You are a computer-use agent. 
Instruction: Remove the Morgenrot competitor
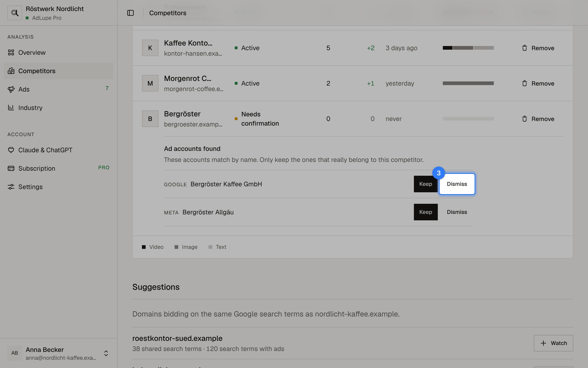(x=538, y=83)
